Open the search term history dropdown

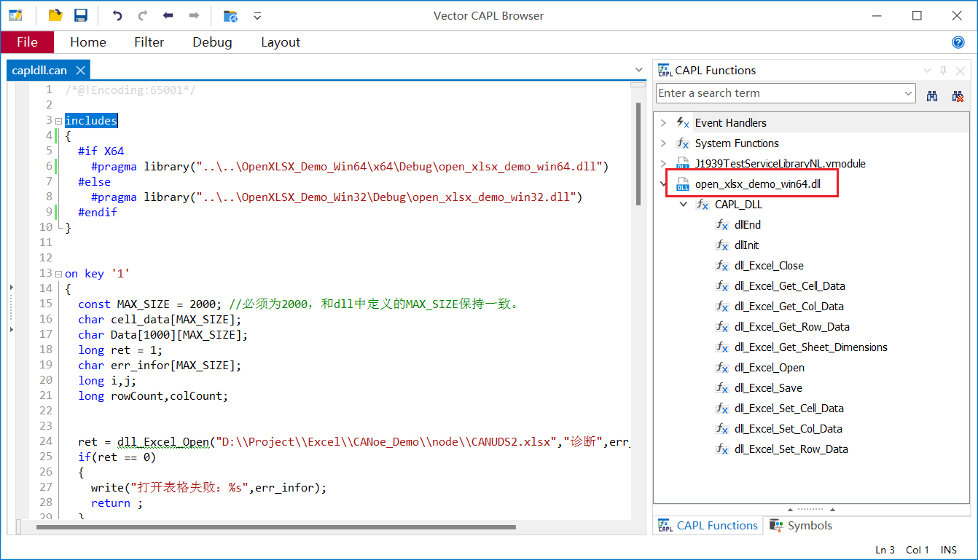(908, 93)
